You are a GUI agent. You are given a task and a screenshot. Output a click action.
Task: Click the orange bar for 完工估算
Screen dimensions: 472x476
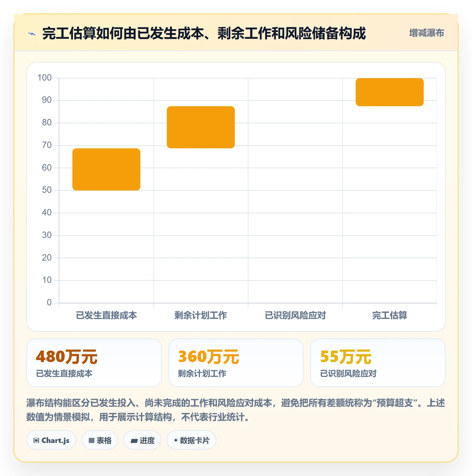point(389,92)
